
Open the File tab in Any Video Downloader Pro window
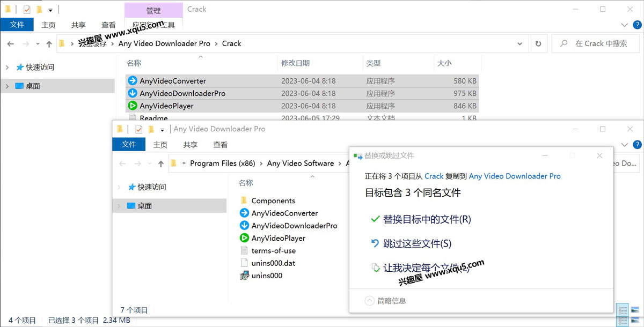click(129, 145)
